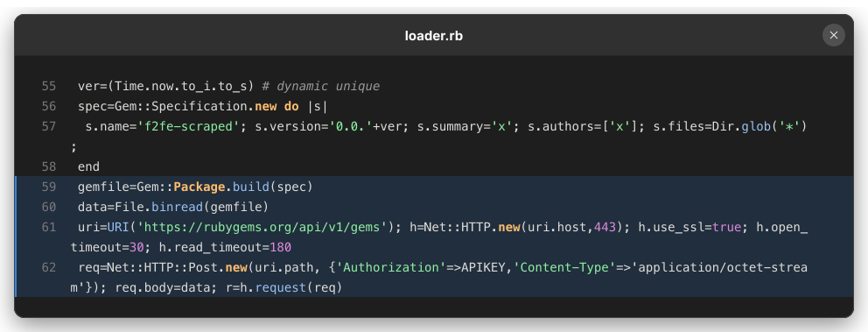
Task: Select line number 55
Action: pyautogui.click(x=49, y=87)
